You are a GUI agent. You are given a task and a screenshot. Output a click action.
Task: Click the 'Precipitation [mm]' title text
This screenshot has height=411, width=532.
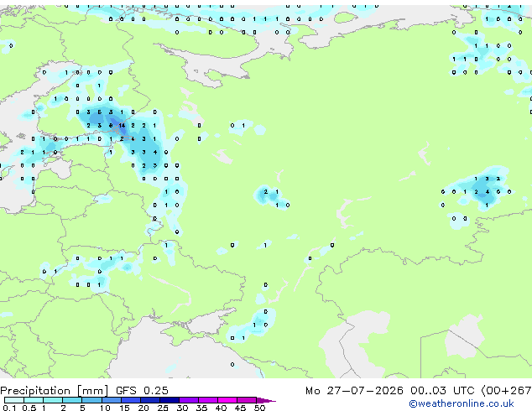click(x=55, y=391)
